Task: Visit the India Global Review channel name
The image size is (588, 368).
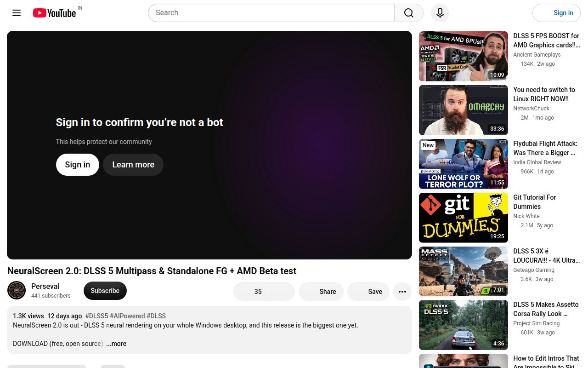Action: coord(537,162)
